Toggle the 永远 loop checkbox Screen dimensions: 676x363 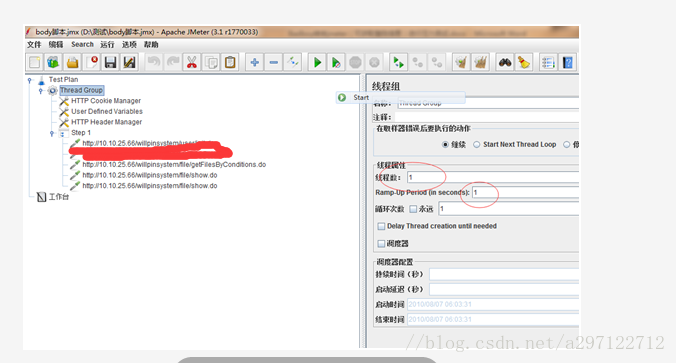coord(413,209)
